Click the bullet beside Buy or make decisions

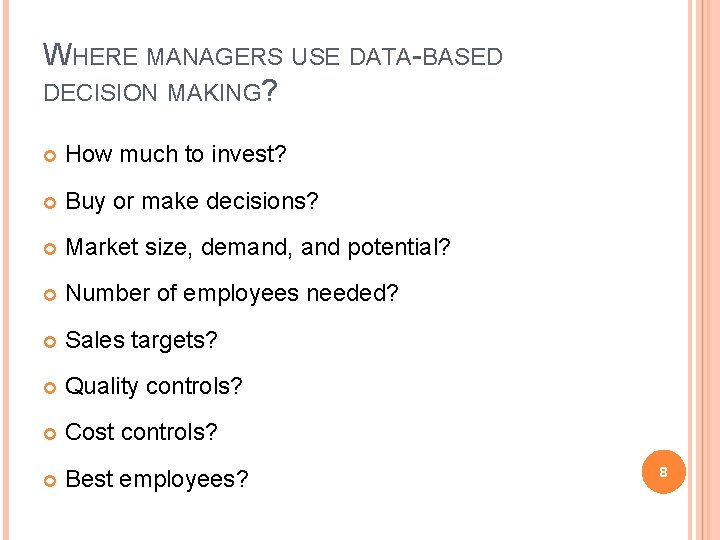click(50, 203)
